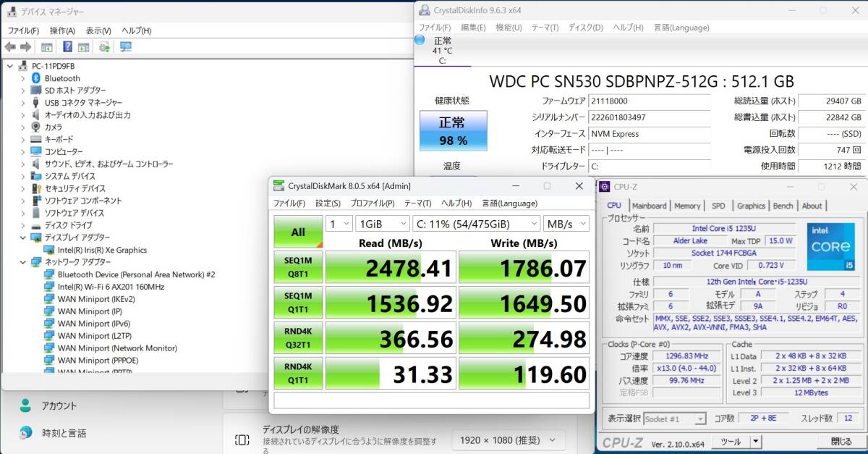Open 時刻と言語 in the Settings sidebar
The image size is (868, 454).
pos(64,433)
